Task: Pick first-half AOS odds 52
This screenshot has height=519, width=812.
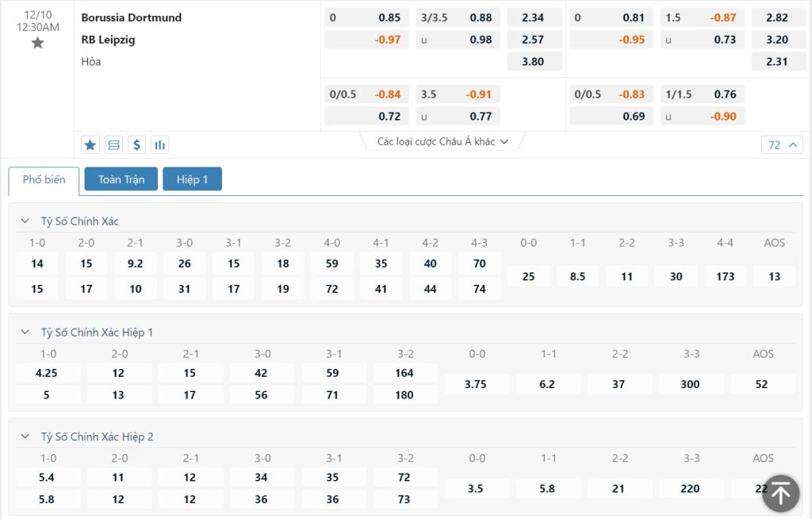Action: [x=762, y=384]
